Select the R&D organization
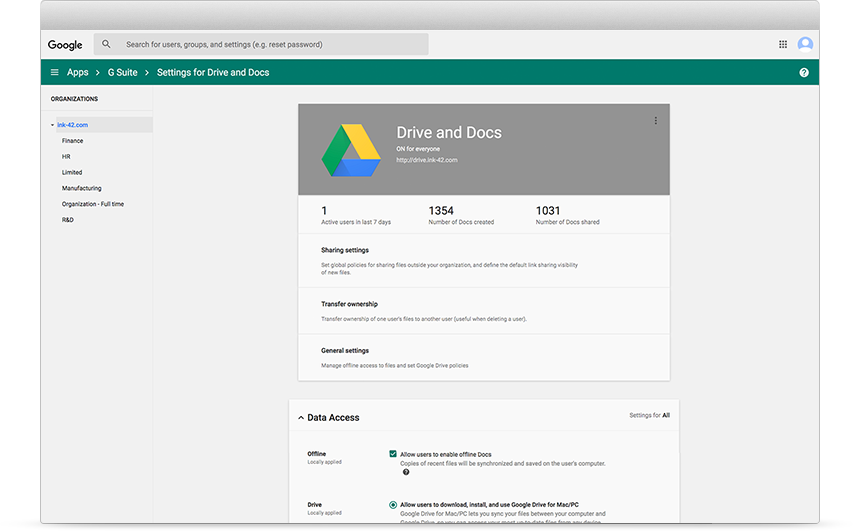Viewport: 860px width, 532px height. pos(67,220)
